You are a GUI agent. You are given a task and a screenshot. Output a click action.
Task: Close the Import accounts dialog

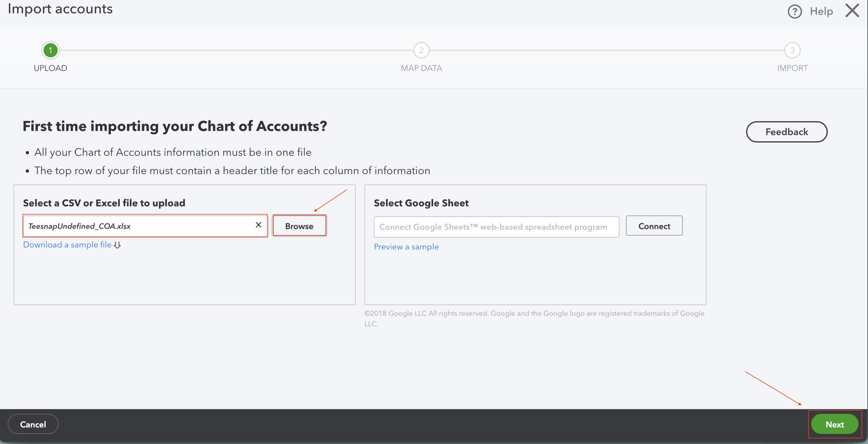852,11
